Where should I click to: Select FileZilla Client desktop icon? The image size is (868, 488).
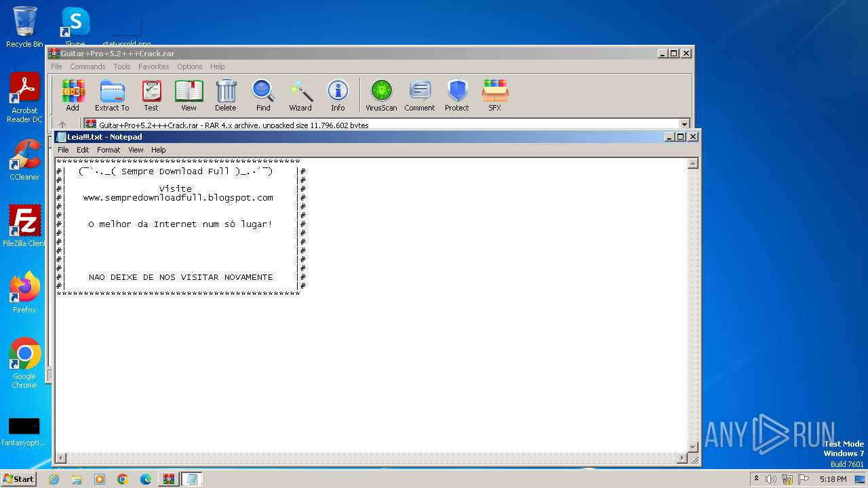(x=24, y=226)
